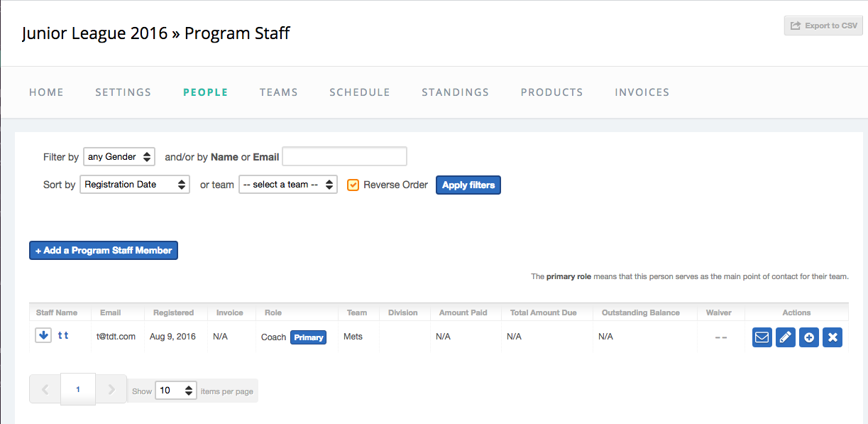868x424 pixels.
Task: Add a Program Staff Member
Action: 103,250
